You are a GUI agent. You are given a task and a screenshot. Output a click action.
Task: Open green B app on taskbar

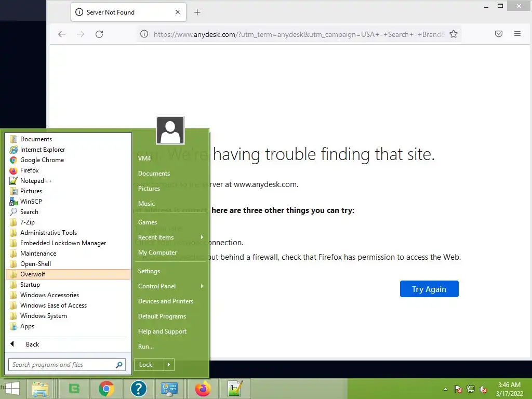click(x=74, y=389)
